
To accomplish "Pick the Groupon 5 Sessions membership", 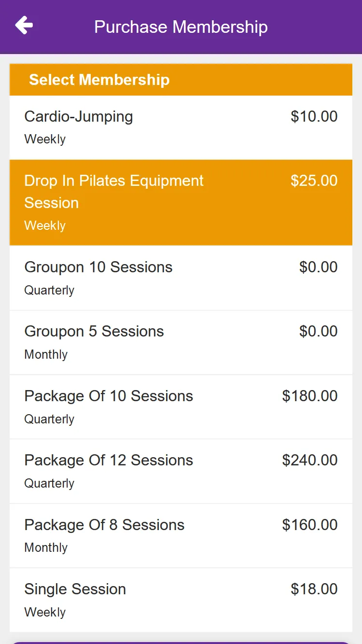I will point(181,342).
